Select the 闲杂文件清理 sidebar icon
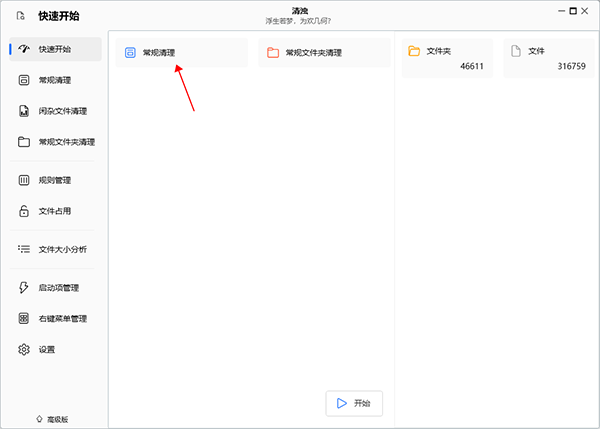Screen dimensions: 600x429 23,111
